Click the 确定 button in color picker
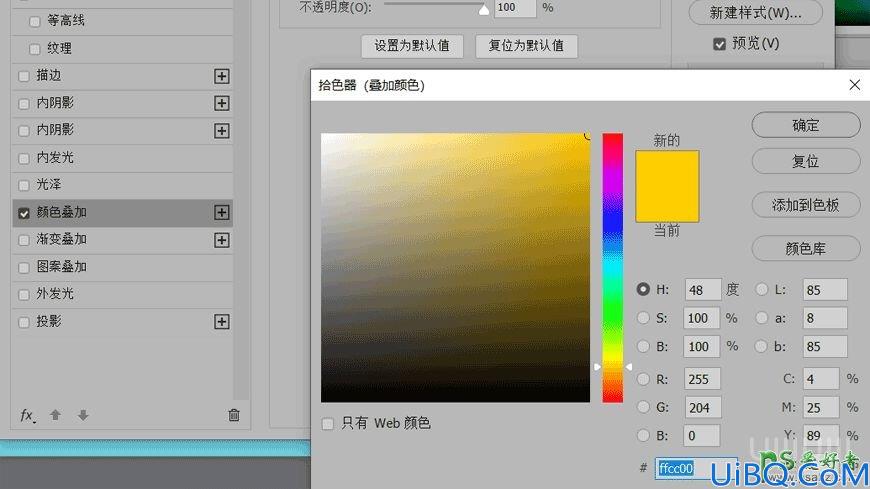Image resolution: width=870 pixels, height=489 pixels. coord(806,125)
